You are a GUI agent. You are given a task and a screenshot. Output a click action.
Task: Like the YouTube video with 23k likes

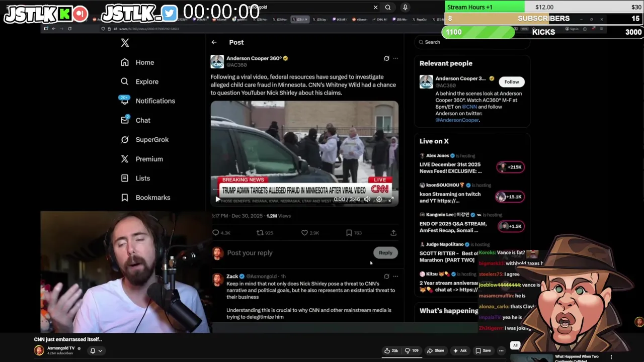(x=391, y=351)
